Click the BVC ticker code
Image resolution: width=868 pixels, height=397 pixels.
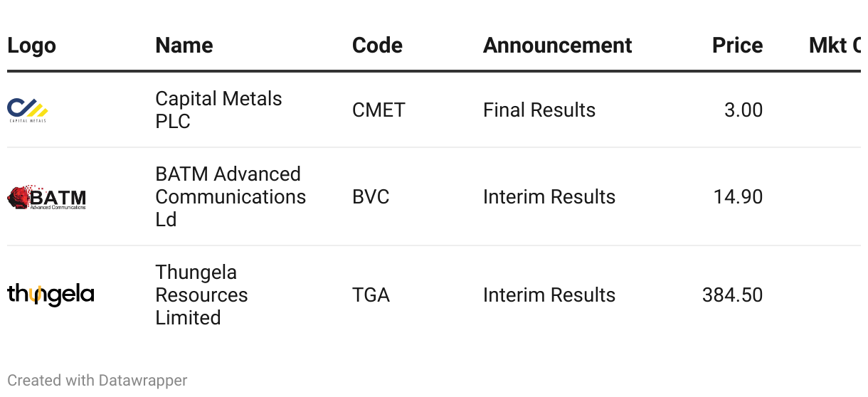(371, 197)
